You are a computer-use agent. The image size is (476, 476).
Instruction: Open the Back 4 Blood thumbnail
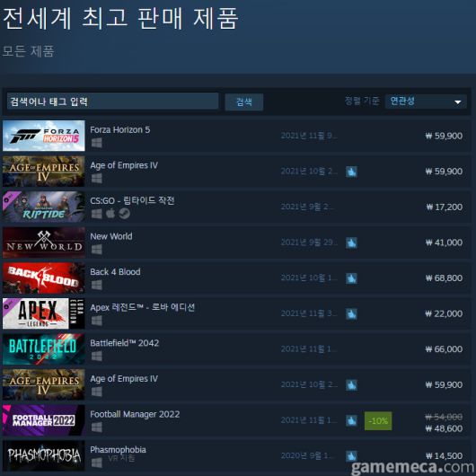[x=44, y=278]
